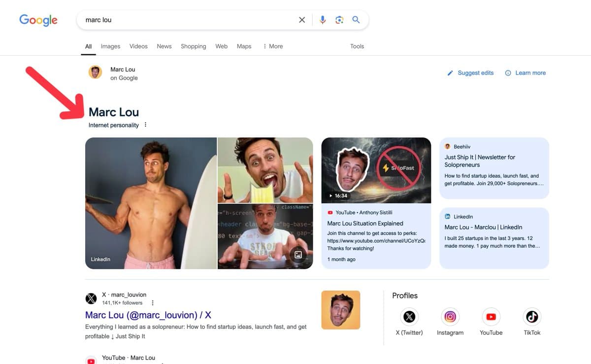591x364 pixels.
Task: Click the 'X · marc_louvion' source label
Action: 124,295
